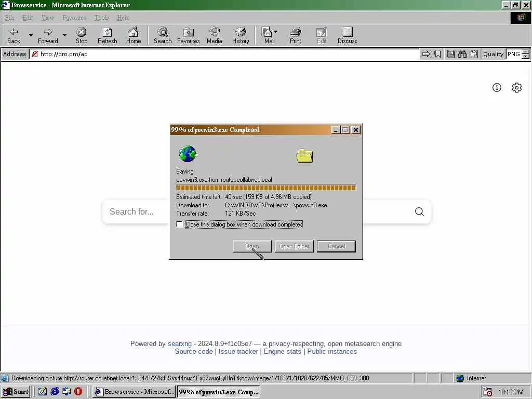Viewport: 532px width, 399px height.
Task: Open the Source code link
Action: [x=193, y=352]
